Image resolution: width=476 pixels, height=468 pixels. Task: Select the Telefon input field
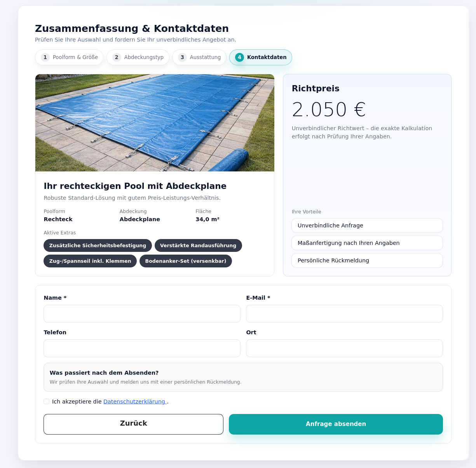tap(142, 348)
